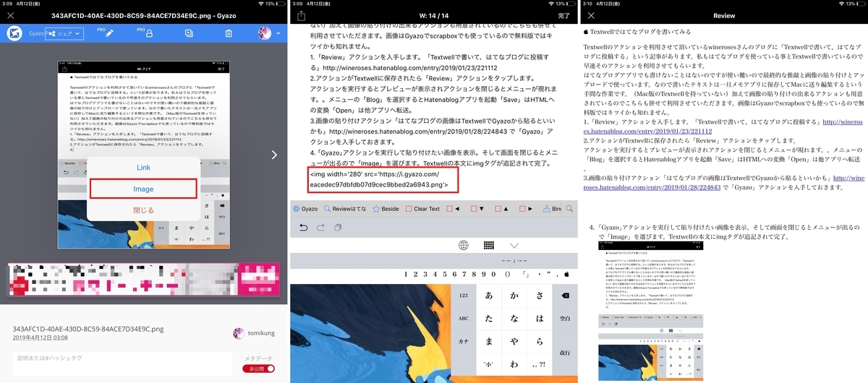868x383 pixels.
Task: Switch to the ABC keyboard mode
Action: (x=464, y=318)
